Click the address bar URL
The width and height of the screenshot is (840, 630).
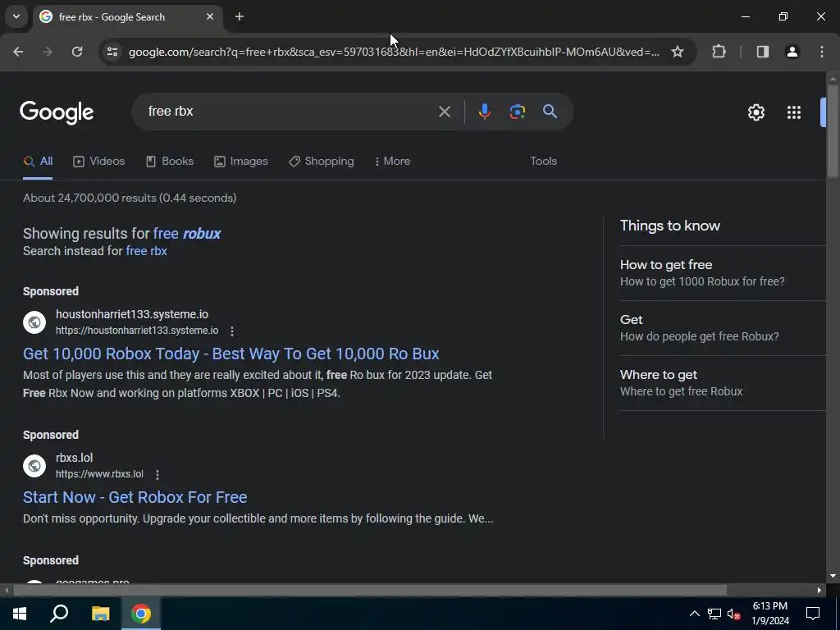pyautogui.click(x=394, y=52)
